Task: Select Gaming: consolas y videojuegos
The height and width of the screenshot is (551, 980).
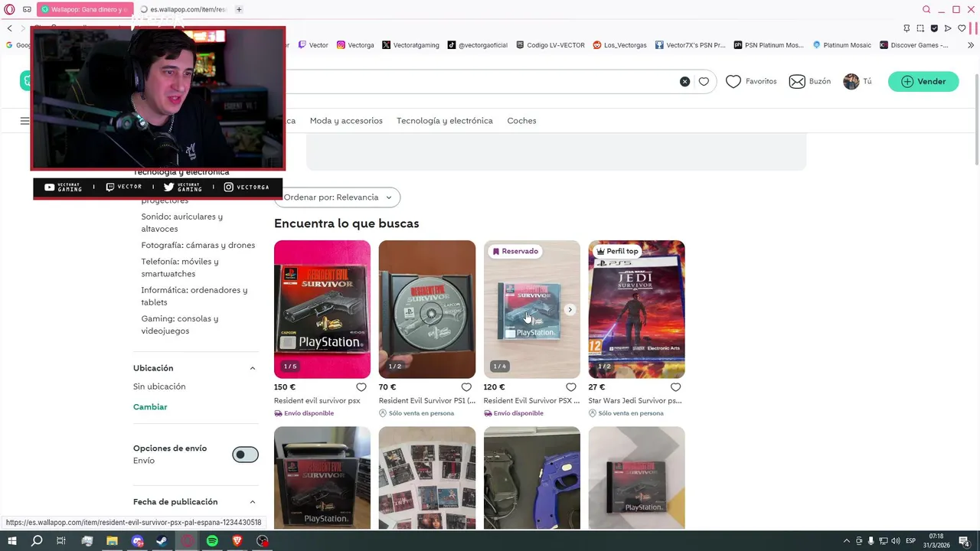Action: pos(180,324)
